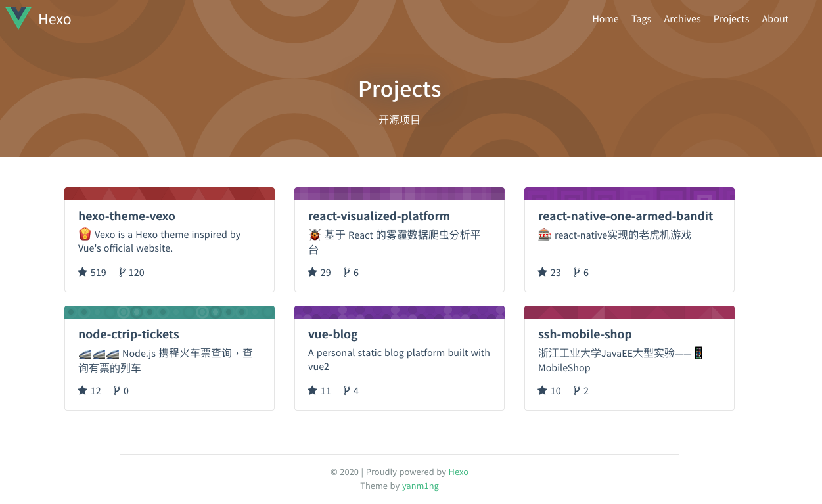822x504 pixels.
Task: Open the Archives menu item
Action: [x=682, y=19]
